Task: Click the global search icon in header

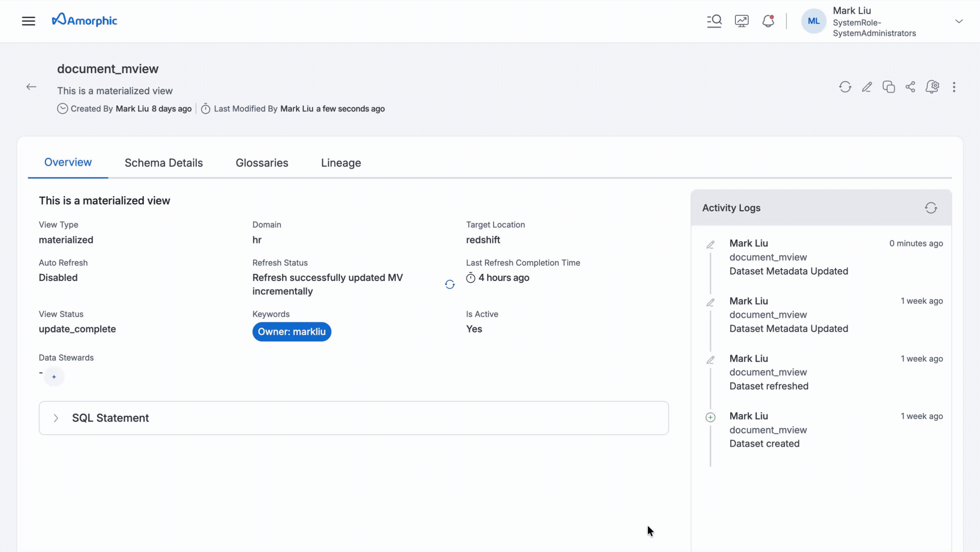Action: coord(714,21)
